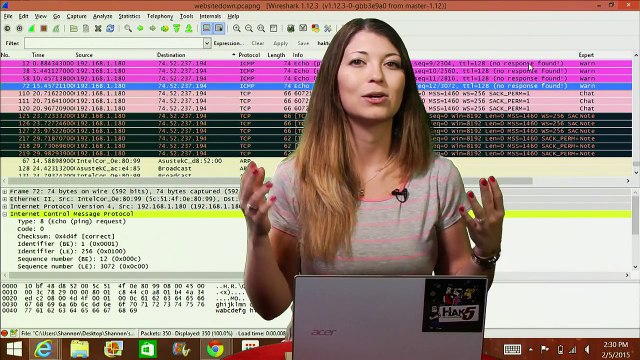640x360 pixels.
Task: Toggle packet list colorization
Action: coord(207,28)
